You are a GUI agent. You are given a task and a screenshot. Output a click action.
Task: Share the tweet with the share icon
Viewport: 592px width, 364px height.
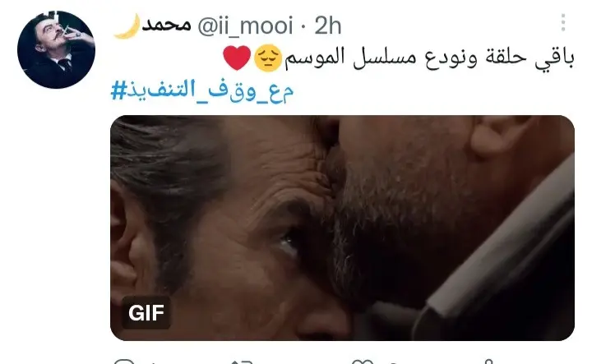(x=488, y=362)
